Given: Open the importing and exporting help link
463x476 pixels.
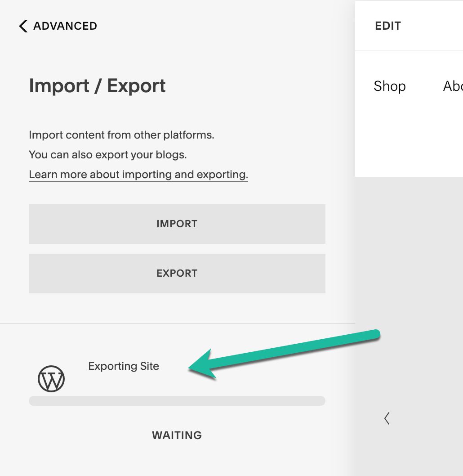Looking at the screenshot, I should click(138, 174).
